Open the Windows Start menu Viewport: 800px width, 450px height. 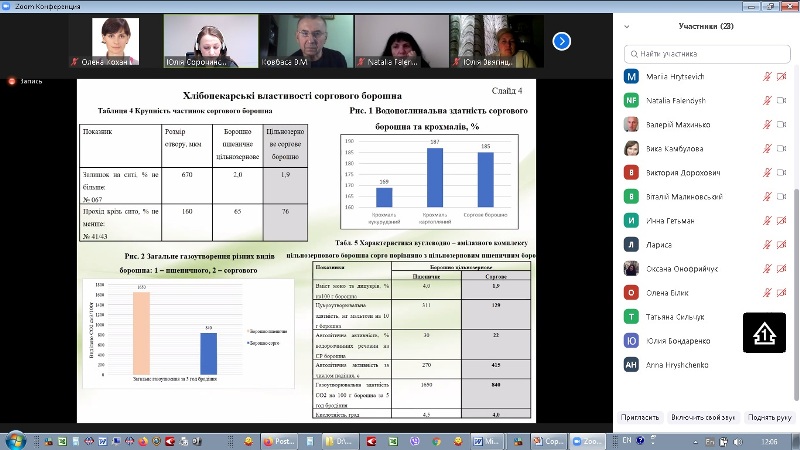point(15,440)
